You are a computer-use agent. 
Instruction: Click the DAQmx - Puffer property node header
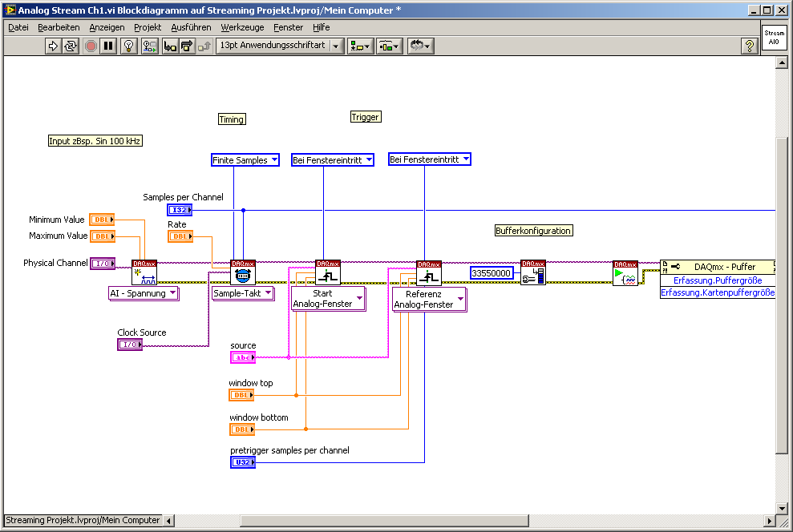(x=718, y=267)
